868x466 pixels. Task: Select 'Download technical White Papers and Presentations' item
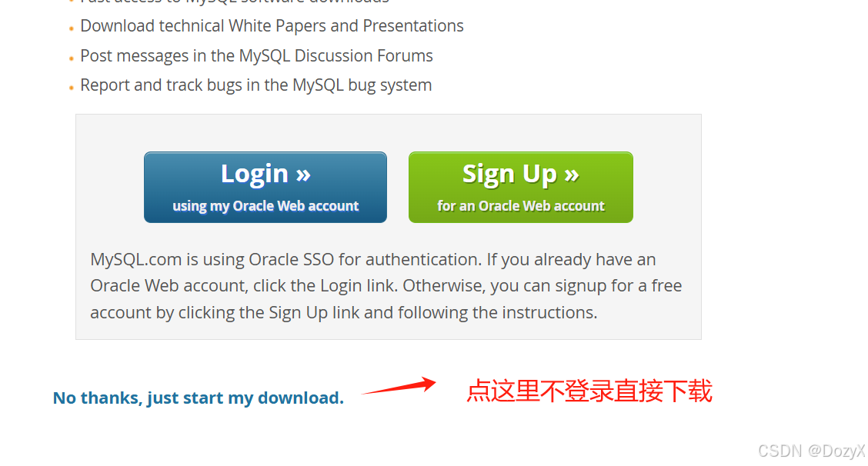(x=272, y=26)
